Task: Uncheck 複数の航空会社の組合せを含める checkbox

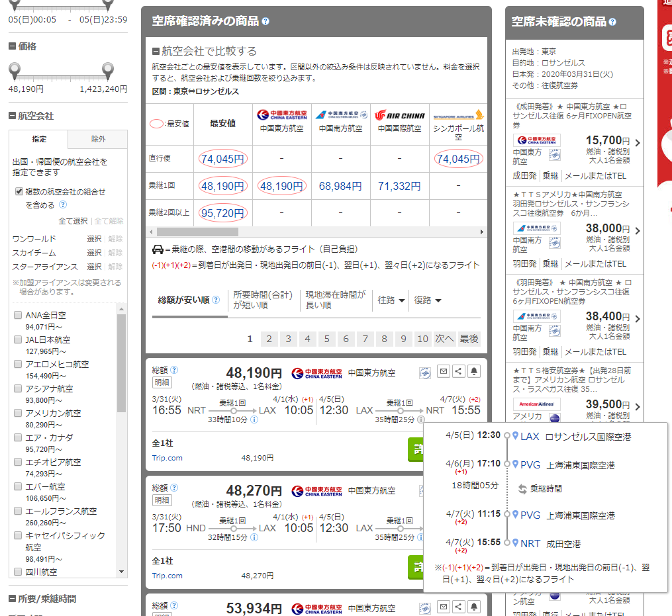Action: point(19,192)
